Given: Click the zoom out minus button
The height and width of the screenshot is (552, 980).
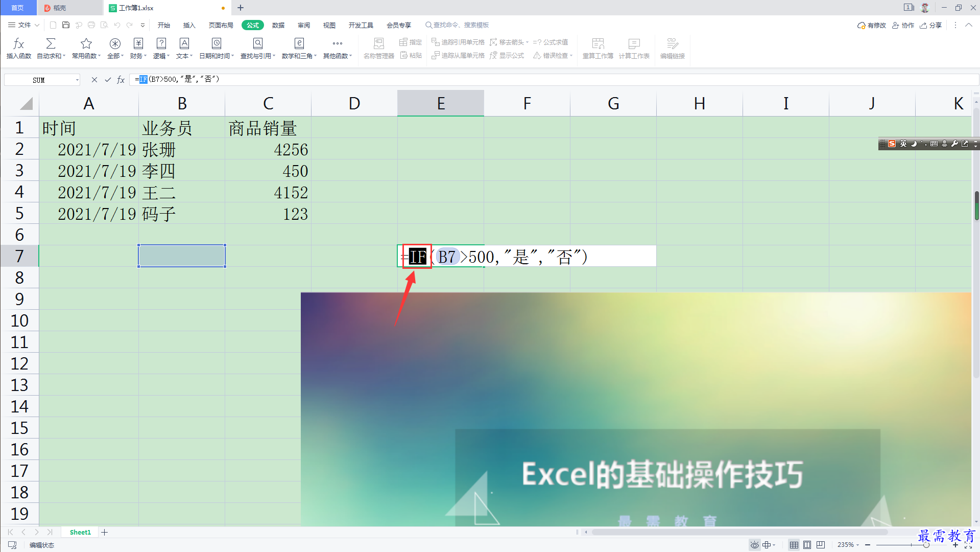Looking at the screenshot, I should tap(867, 545).
